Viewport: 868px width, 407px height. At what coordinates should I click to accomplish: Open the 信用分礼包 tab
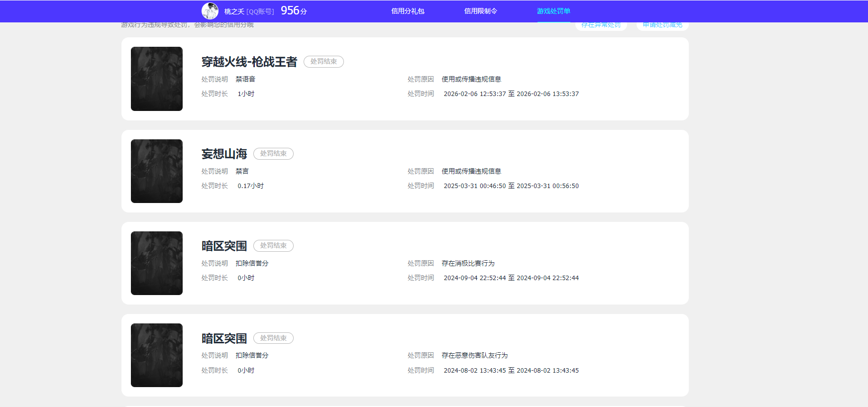[x=408, y=11]
